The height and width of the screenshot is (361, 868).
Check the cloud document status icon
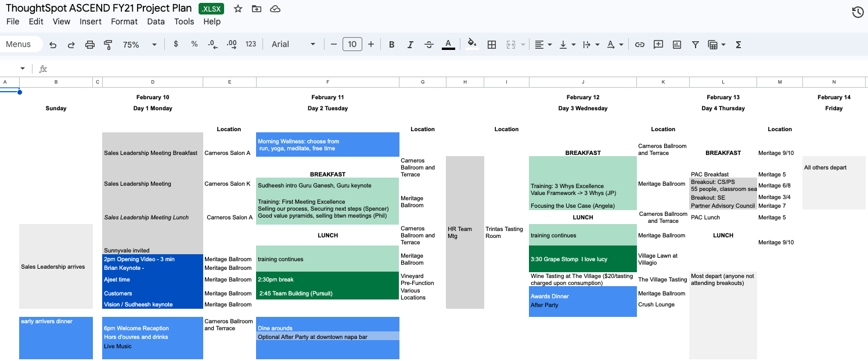[x=275, y=9]
